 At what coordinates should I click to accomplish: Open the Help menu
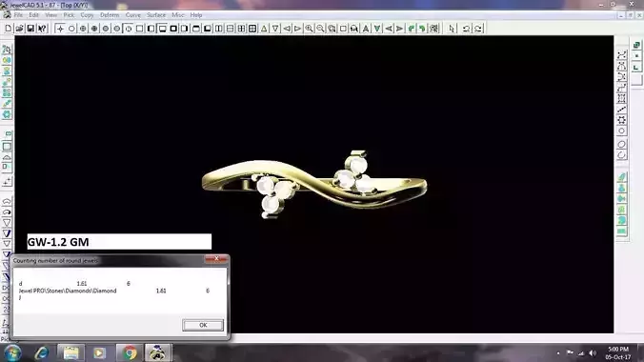coord(196,15)
